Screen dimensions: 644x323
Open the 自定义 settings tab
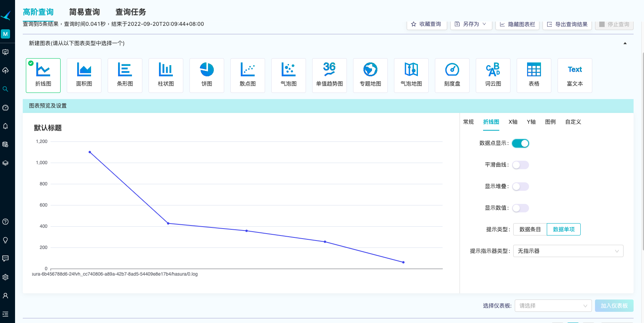[573, 122]
